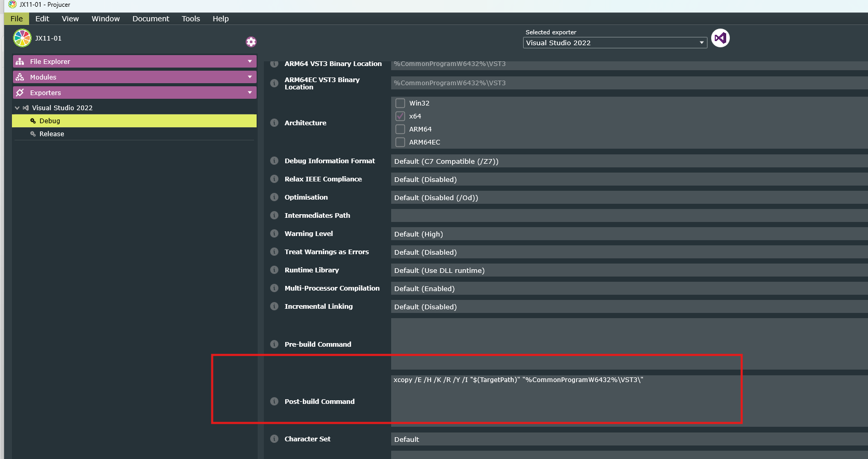Click the Post-build Command xcopy text

pos(518,379)
